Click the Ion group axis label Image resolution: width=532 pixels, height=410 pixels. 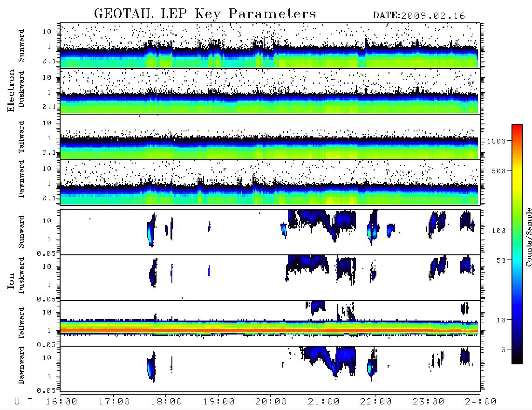coord(11,281)
